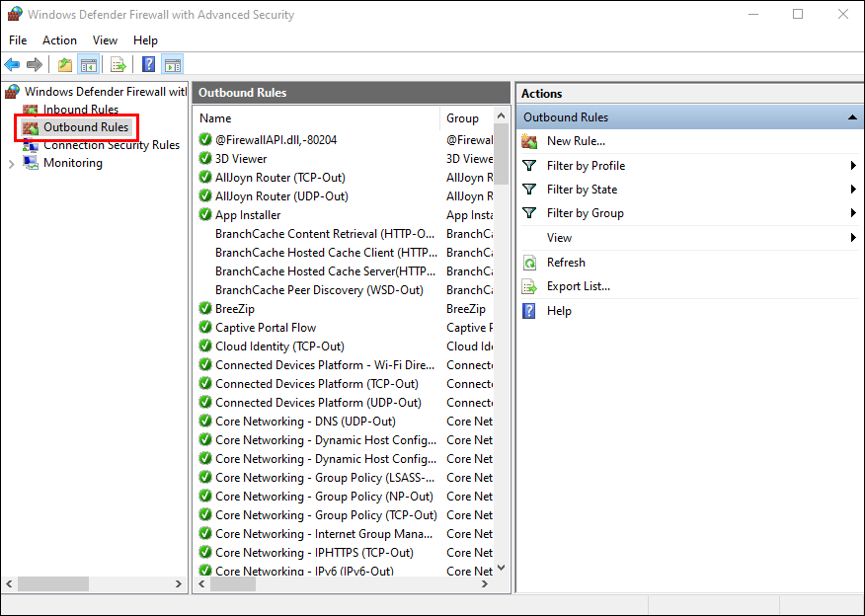
Task: Click the tree pane horizontal scrollbar thumb
Action: pos(53,584)
